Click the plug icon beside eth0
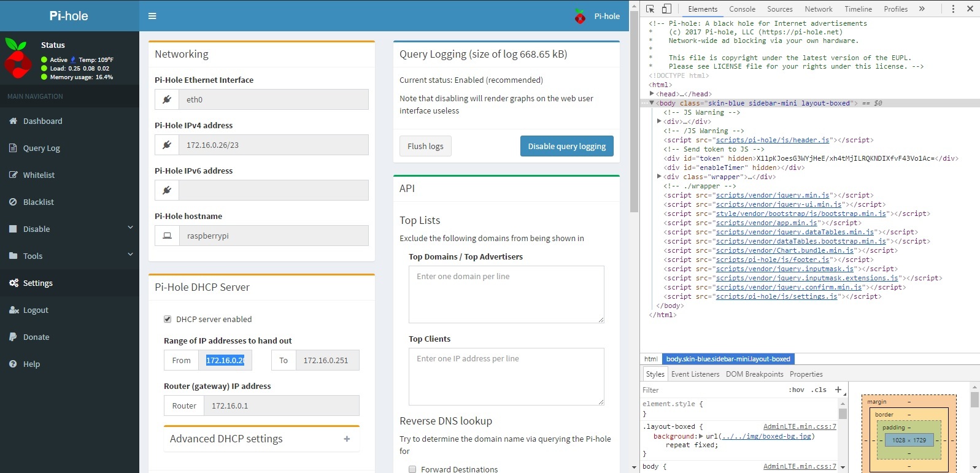 [x=167, y=99]
